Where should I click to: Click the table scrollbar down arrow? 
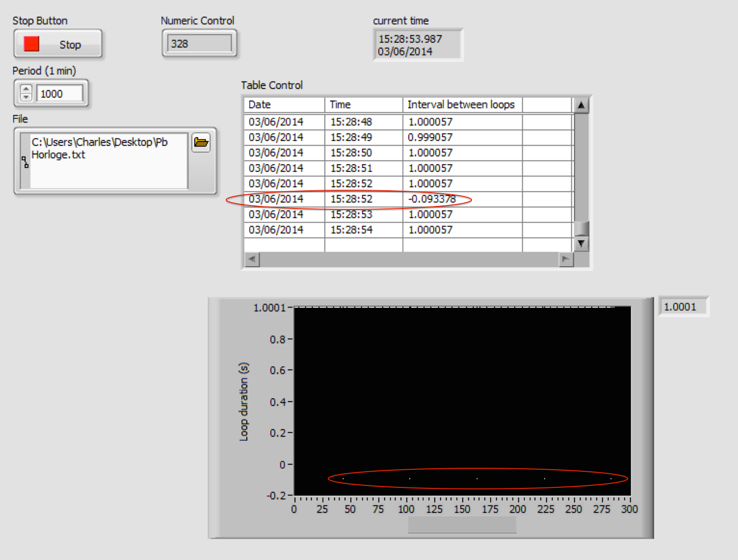(581, 243)
